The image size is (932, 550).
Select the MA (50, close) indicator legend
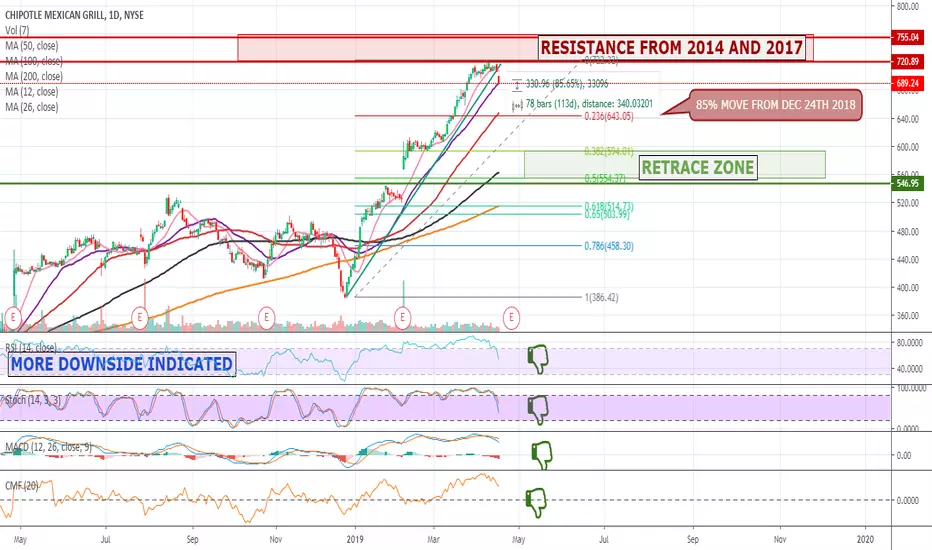click(32, 46)
